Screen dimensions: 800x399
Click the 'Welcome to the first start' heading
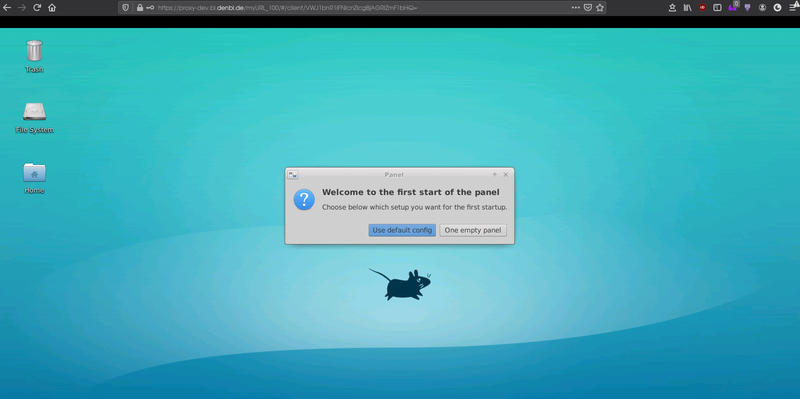[411, 192]
